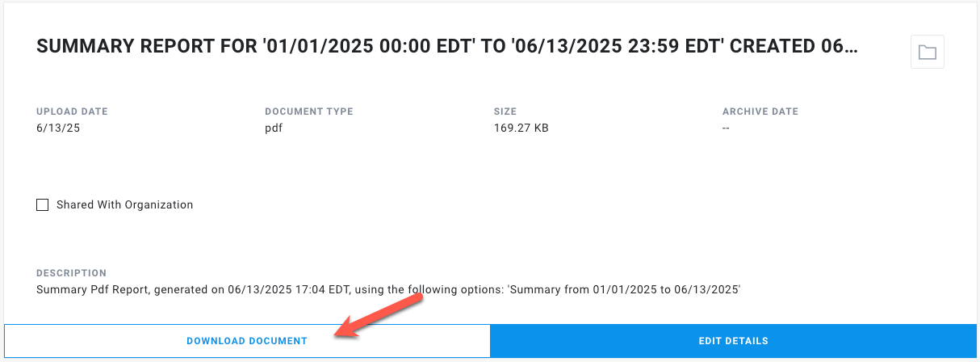This screenshot has width=980, height=362.
Task: Click the Description section label
Action: (x=71, y=273)
